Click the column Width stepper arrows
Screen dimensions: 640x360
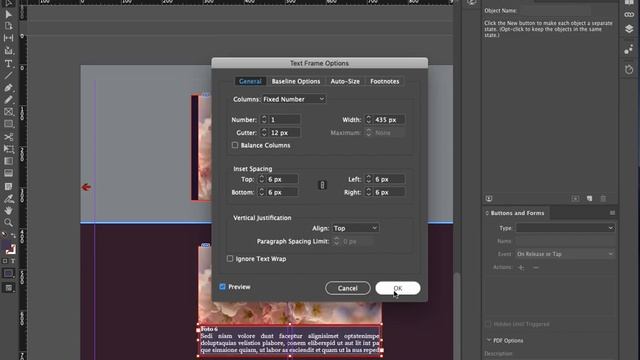(x=369, y=120)
